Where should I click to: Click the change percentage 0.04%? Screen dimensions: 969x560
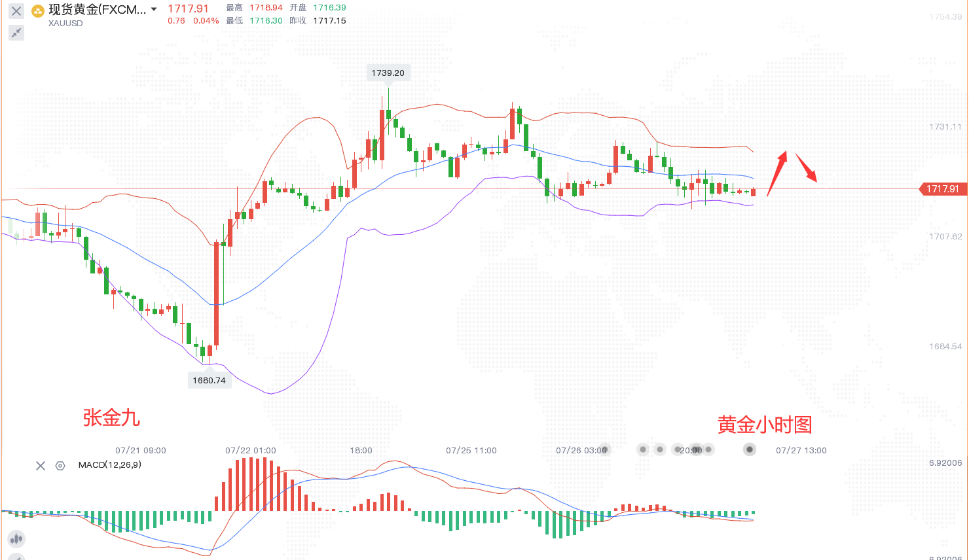[x=206, y=21]
